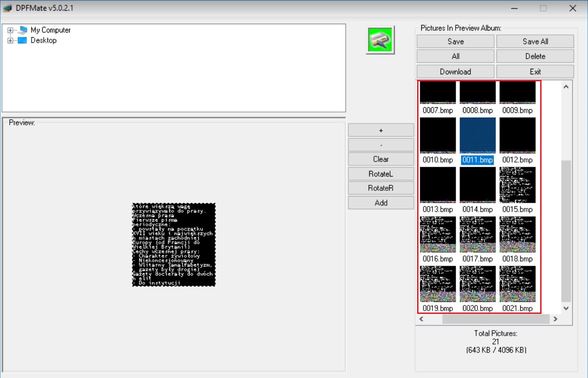Expand the Desktop tree node
This screenshot has width=588, height=378.
pyautogui.click(x=10, y=40)
